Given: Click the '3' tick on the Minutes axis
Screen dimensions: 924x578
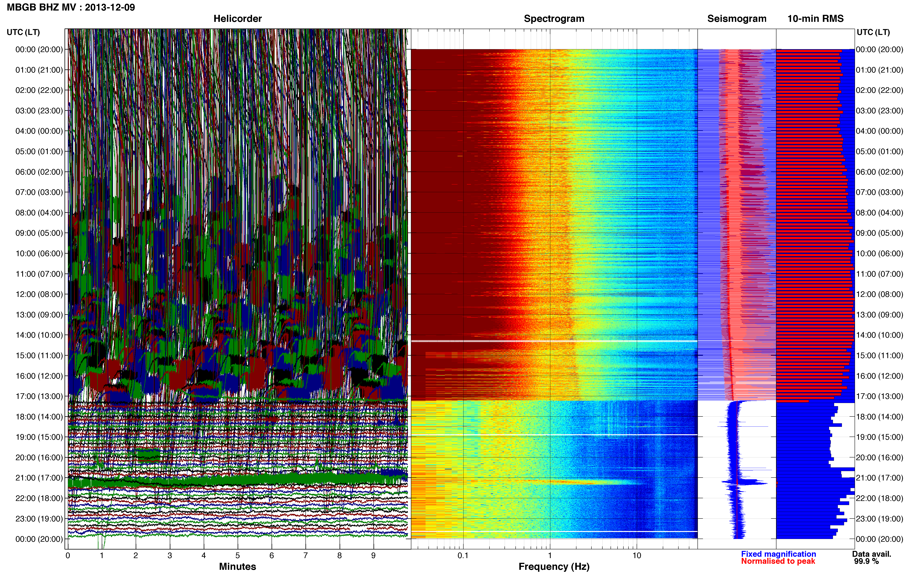Looking at the screenshot, I should [x=170, y=555].
